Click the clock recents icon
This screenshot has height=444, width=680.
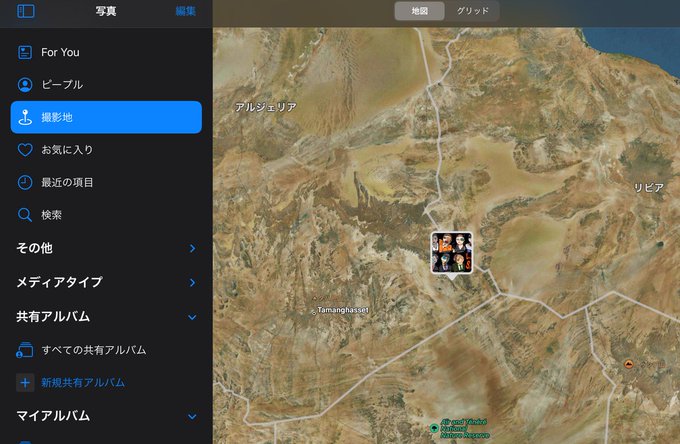pyautogui.click(x=25, y=182)
